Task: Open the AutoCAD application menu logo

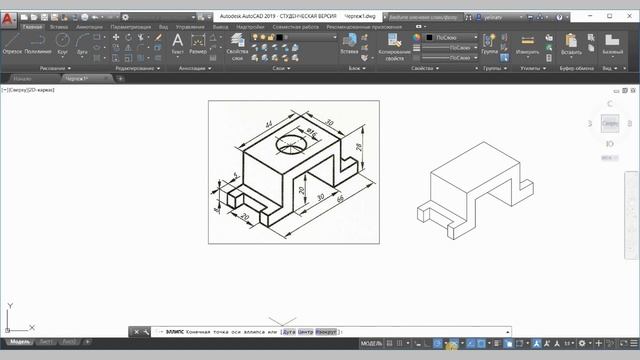Action: tap(8, 20)
